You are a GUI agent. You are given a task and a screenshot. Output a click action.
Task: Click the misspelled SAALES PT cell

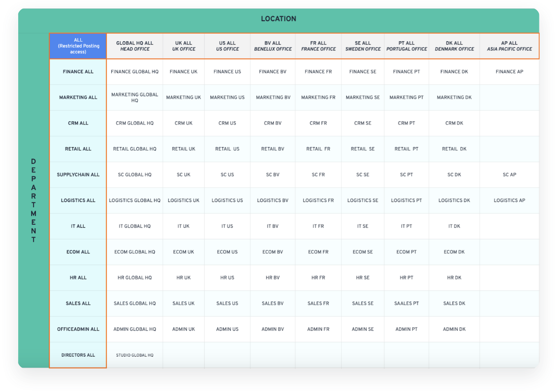(x=406, y=303)
